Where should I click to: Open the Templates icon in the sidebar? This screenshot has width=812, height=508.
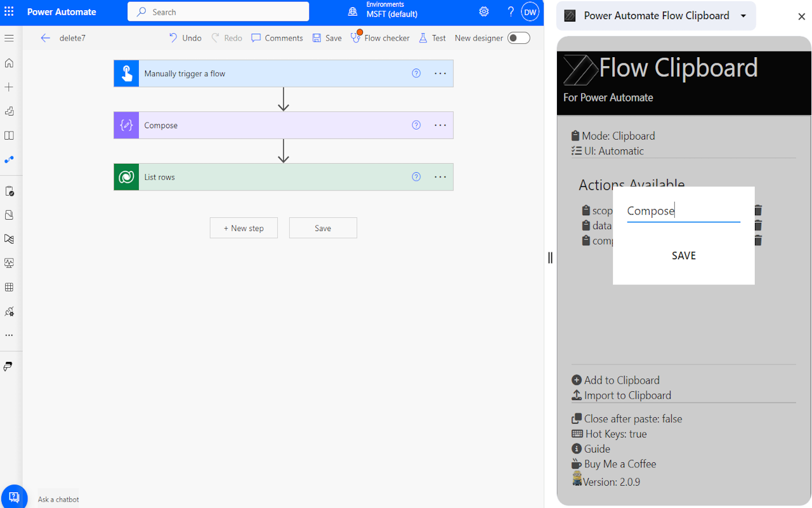[9, 111]
